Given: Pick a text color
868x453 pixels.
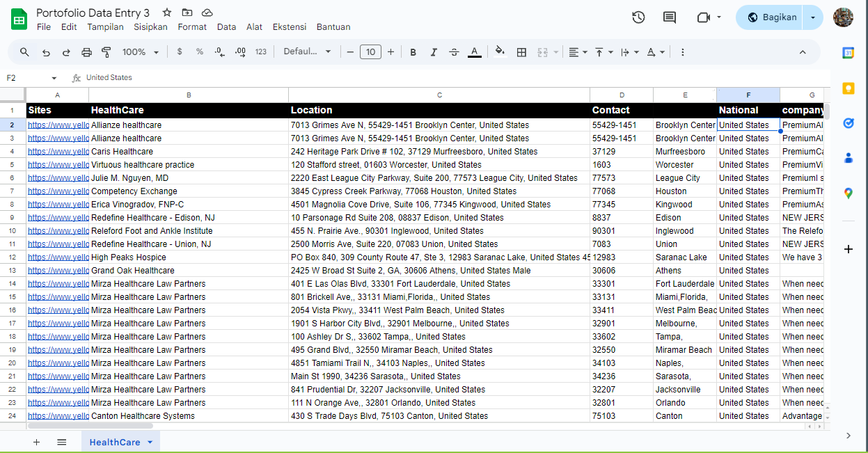Looking at the screenshot, I should (x=475, y=52).
